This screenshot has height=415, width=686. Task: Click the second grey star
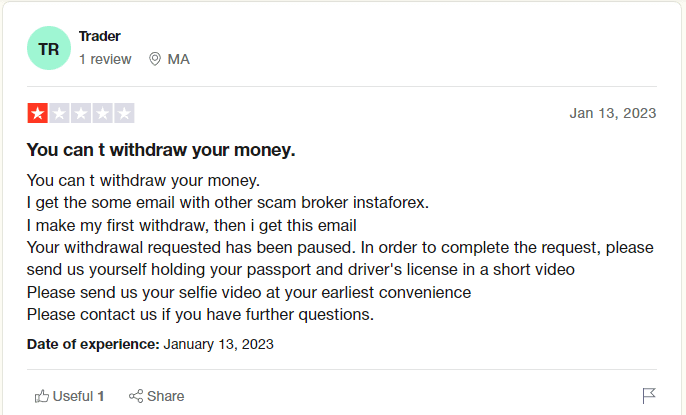(x=59, y=113)
